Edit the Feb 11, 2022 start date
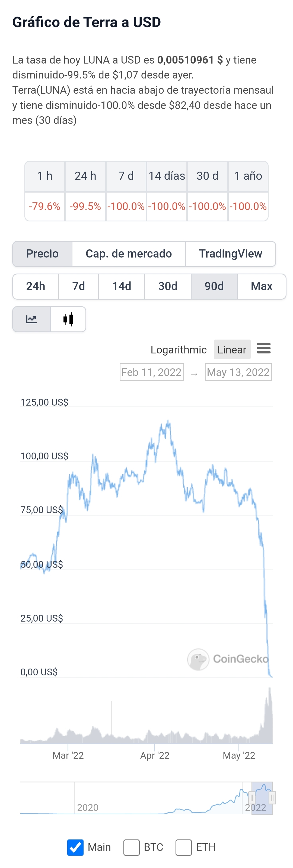The height and width of the screenshot is (868, 293). click(152, 372)
